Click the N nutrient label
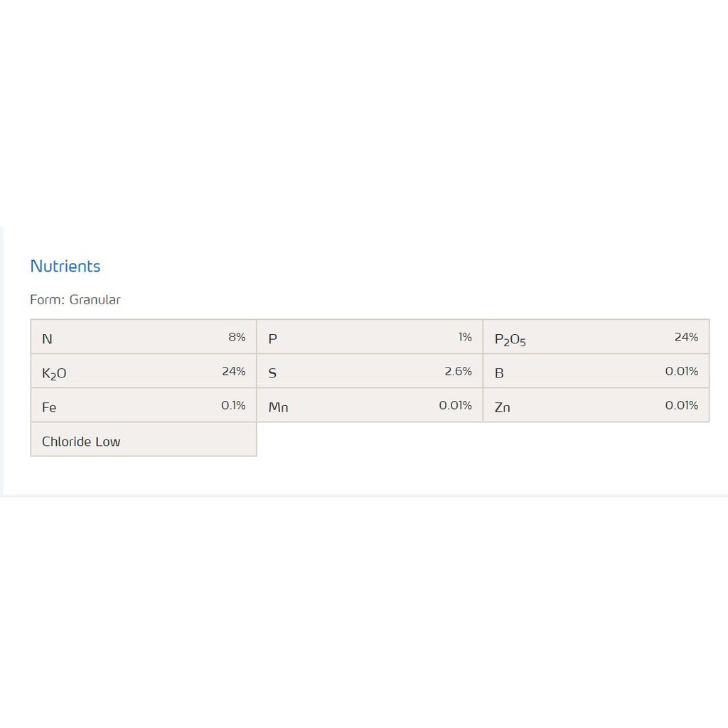 click(47, 339)
